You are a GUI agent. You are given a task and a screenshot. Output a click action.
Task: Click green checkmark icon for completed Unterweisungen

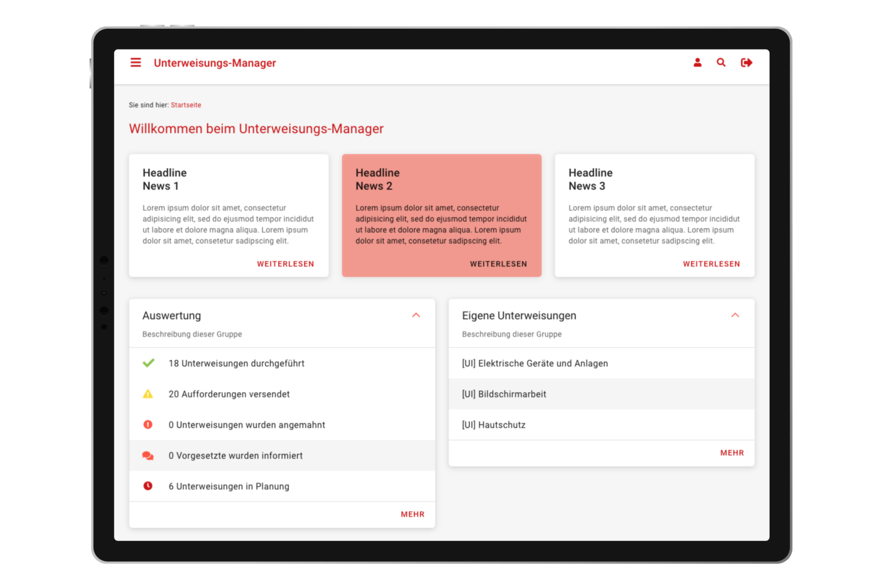point(148,363)
